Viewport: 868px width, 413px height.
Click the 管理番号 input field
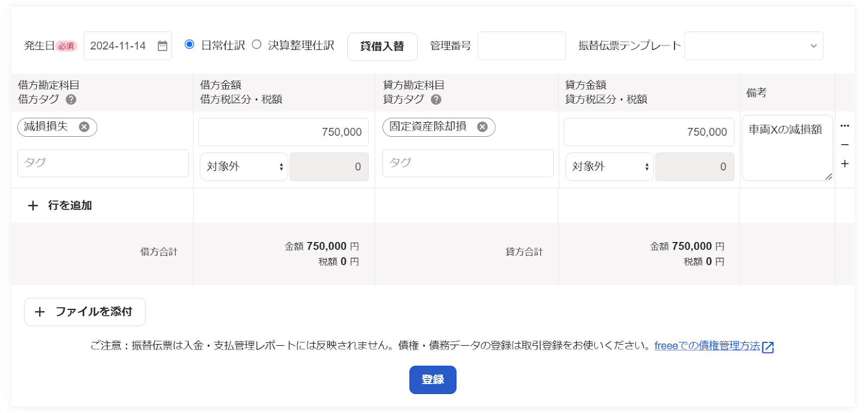coord(521,46)
